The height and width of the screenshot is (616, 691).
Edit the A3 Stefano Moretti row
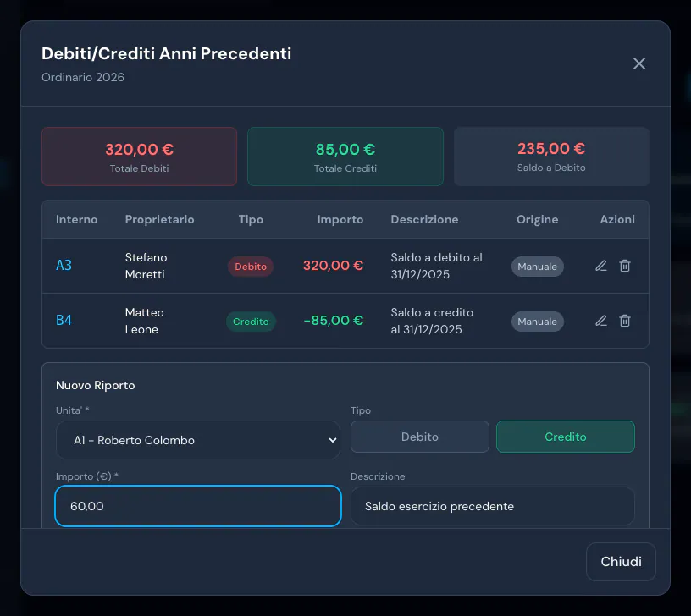click(x=601, y=266)
